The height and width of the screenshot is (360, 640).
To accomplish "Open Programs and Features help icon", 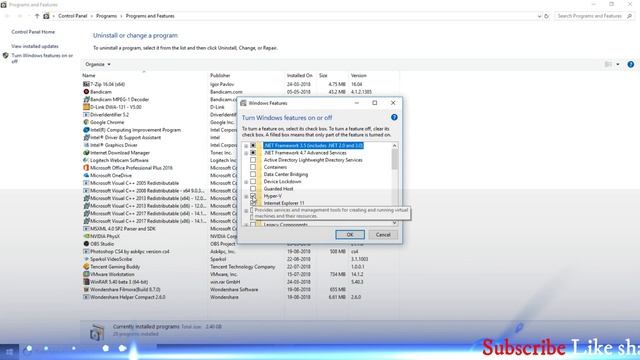I will point(631,64).
